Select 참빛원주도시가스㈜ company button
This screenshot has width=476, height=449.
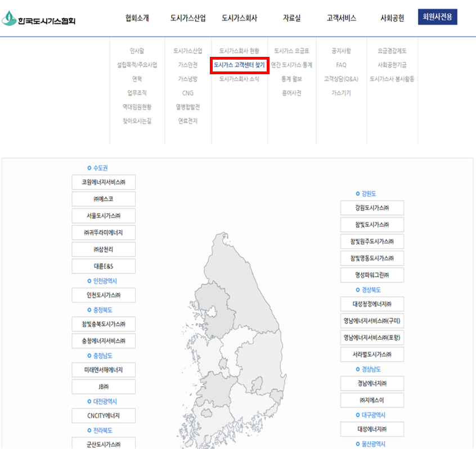click(x=372, y=241)
